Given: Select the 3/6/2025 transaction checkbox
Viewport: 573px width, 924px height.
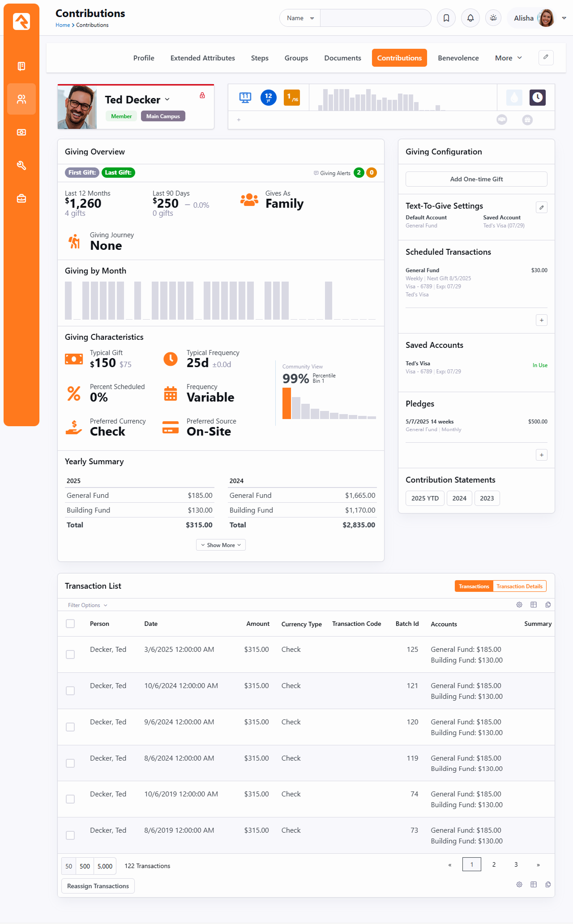Looking at the screenshot, I should coord(70,654).
